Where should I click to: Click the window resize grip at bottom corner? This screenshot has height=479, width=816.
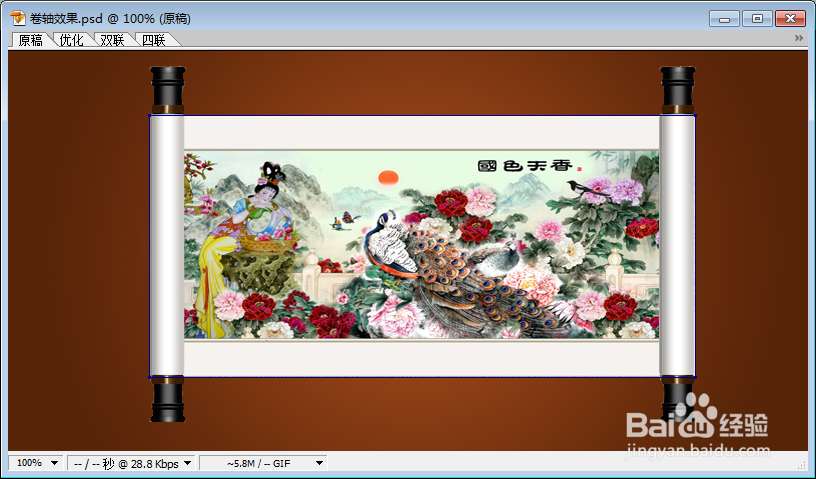tap(801, 464)
